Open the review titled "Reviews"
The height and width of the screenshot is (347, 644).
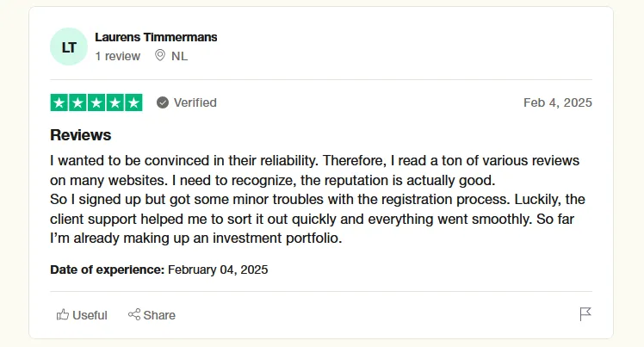coord(81,135)
